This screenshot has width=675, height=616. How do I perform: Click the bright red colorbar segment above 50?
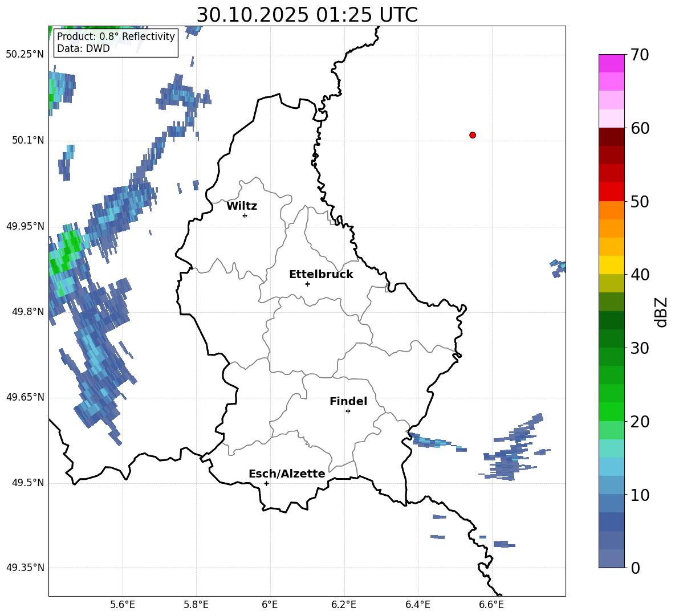pos(611,192)
